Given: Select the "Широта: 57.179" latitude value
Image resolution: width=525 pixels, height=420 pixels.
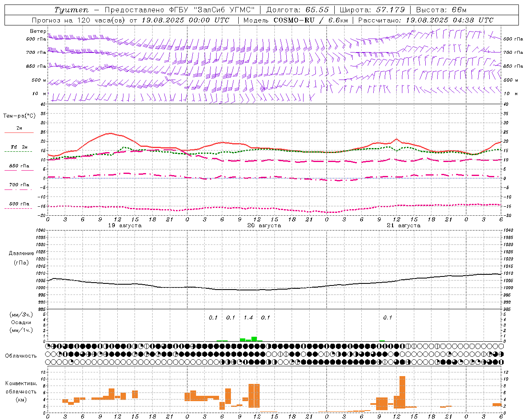Looking at the screenshot, I should [372, 10].
